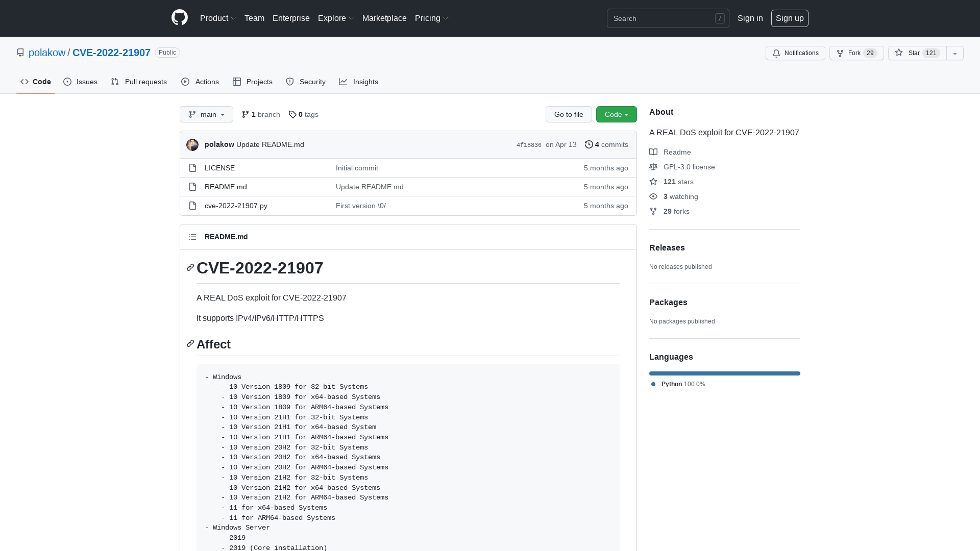Open the polakow owner link
This screenshot has height=551, width=980.
point(47,53)
